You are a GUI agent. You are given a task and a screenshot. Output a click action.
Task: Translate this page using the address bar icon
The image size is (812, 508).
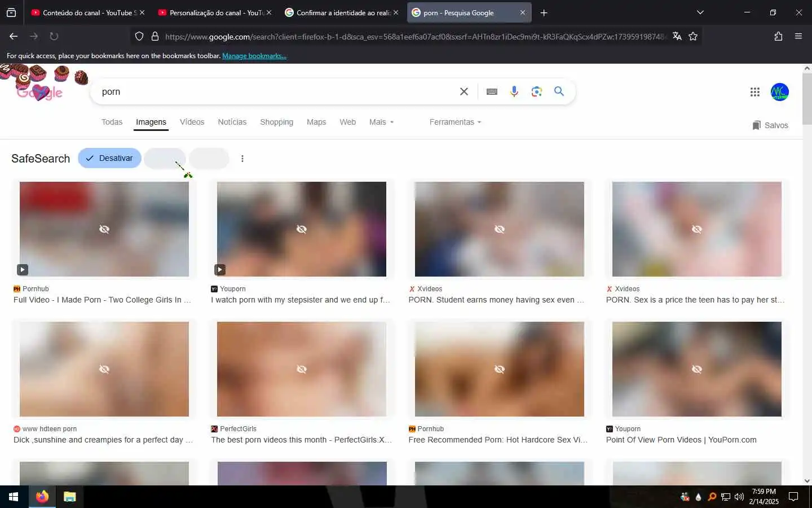point(677,36)
